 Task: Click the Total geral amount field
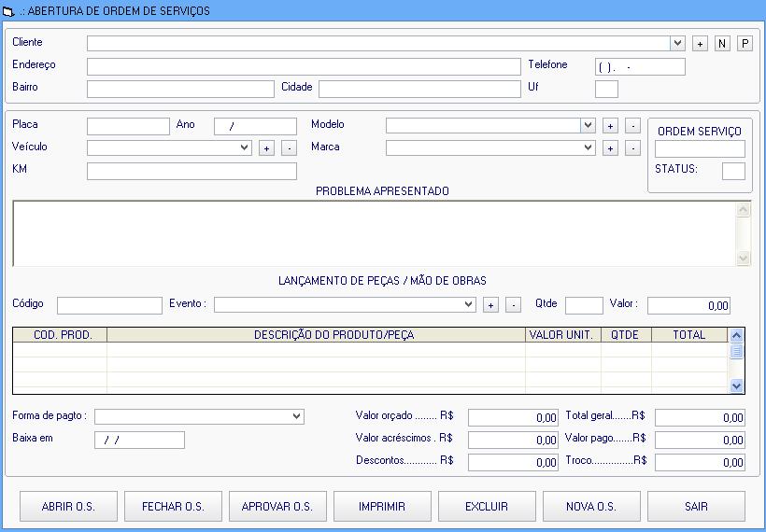(x=700, y=418)
